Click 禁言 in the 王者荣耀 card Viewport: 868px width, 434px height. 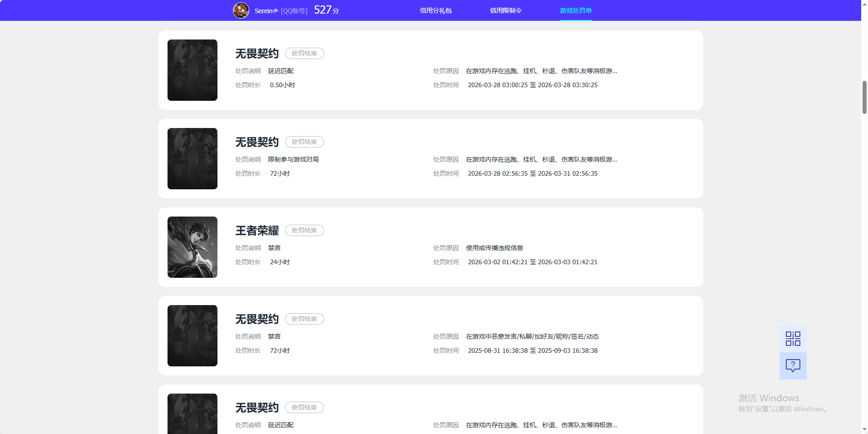point(274,248)
